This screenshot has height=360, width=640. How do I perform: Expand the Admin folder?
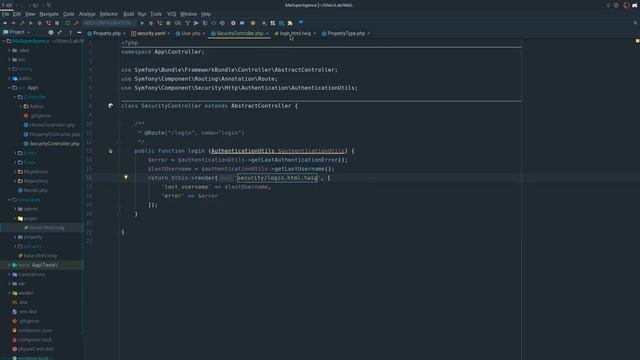(x=21, y=107)
